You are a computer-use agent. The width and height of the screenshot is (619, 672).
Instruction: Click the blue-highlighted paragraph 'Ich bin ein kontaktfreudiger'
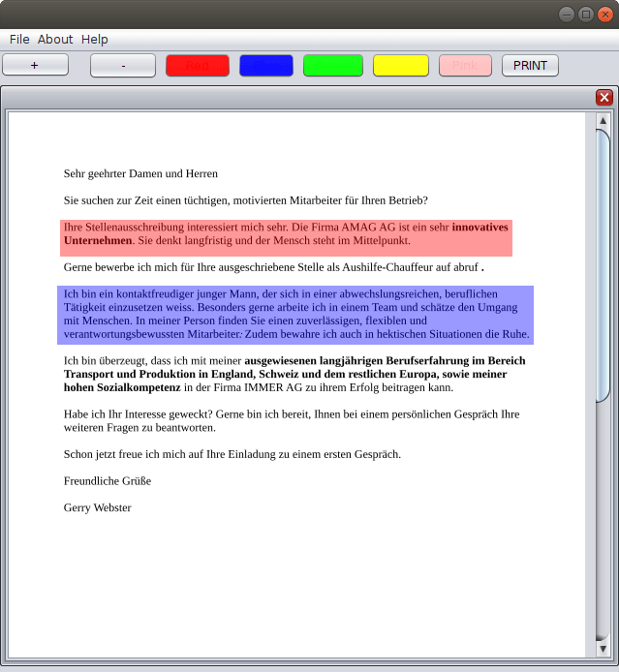[x=296, y=314]
